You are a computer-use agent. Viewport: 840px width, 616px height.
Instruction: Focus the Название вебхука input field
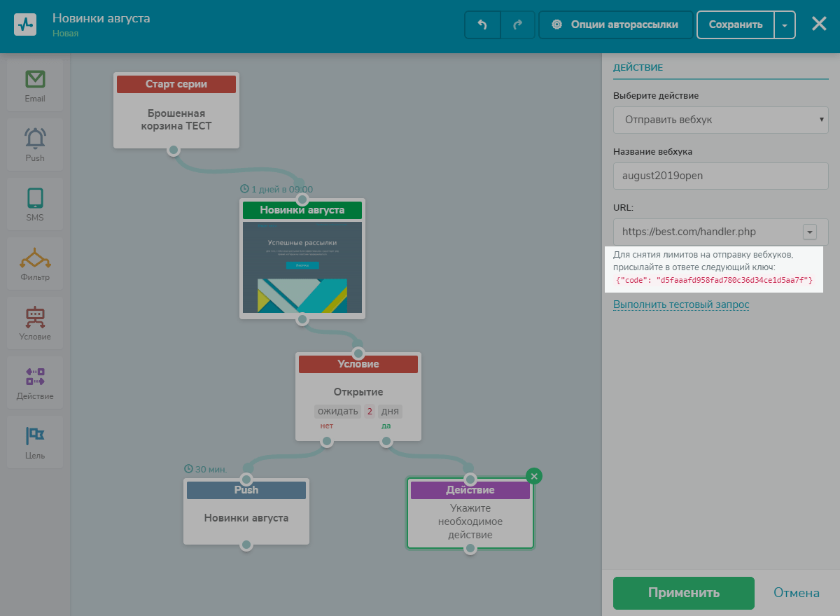point(720,176)
